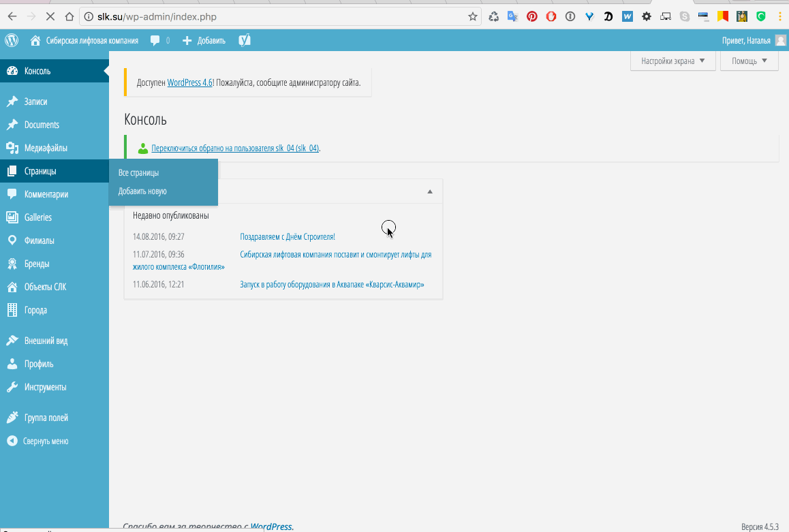Open Медиафайлы in the sidebar
This screenshot has width=789, height=532.
(55, 148)
